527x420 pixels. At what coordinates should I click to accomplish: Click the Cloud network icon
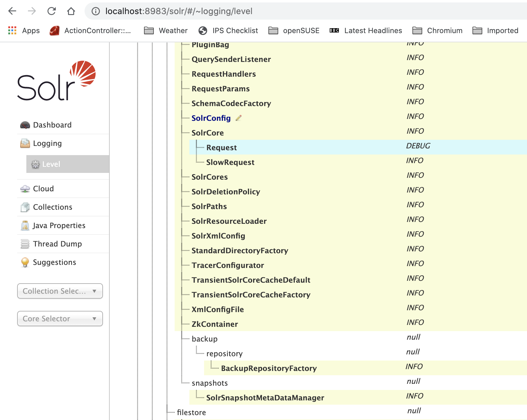pos(25,189)
